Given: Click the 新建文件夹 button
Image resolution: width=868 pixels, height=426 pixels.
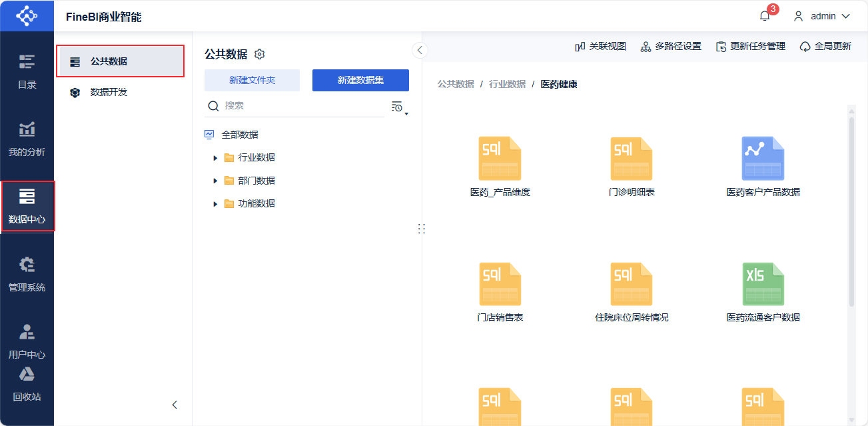Looking at the screenshot, I should point(252,80).
